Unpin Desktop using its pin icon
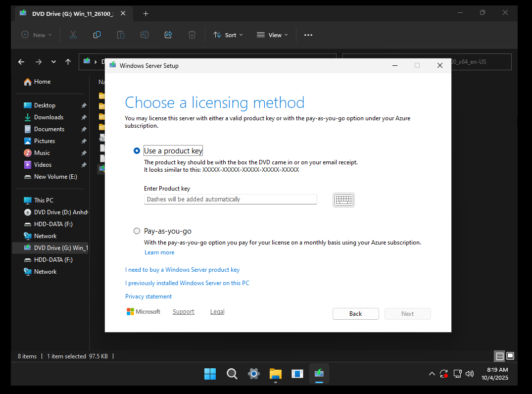 pyautogui.click(x=84, y=105)
